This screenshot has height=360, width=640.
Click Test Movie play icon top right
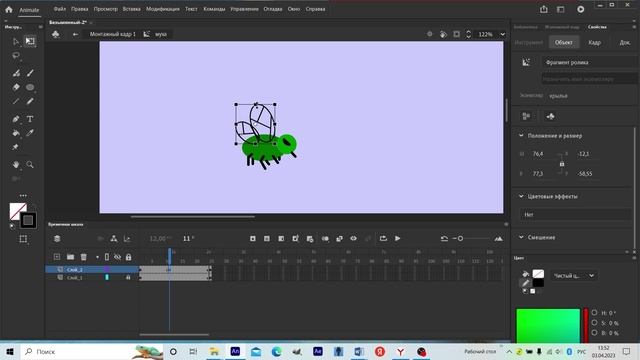pyautogui.click(x=580, y=9)
